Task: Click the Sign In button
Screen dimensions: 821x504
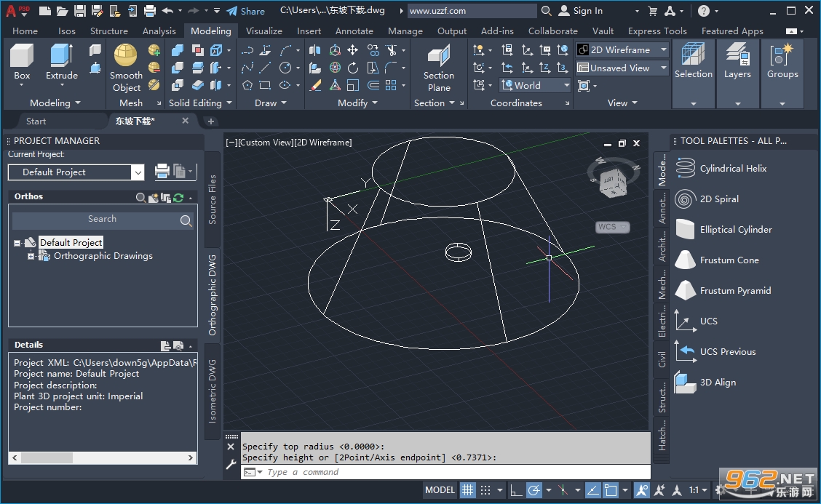Action: point(582,10)
